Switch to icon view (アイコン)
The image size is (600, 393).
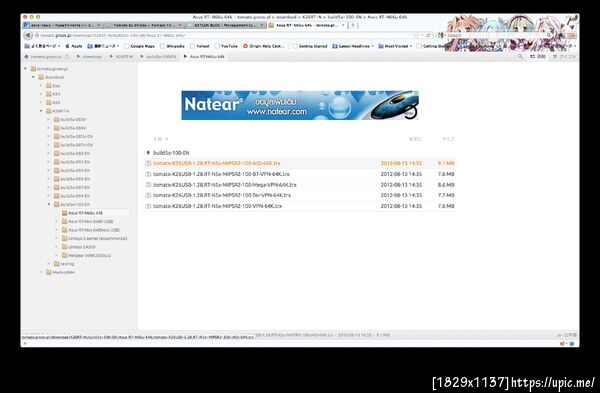pyautogui.click(x=564, y=56)
